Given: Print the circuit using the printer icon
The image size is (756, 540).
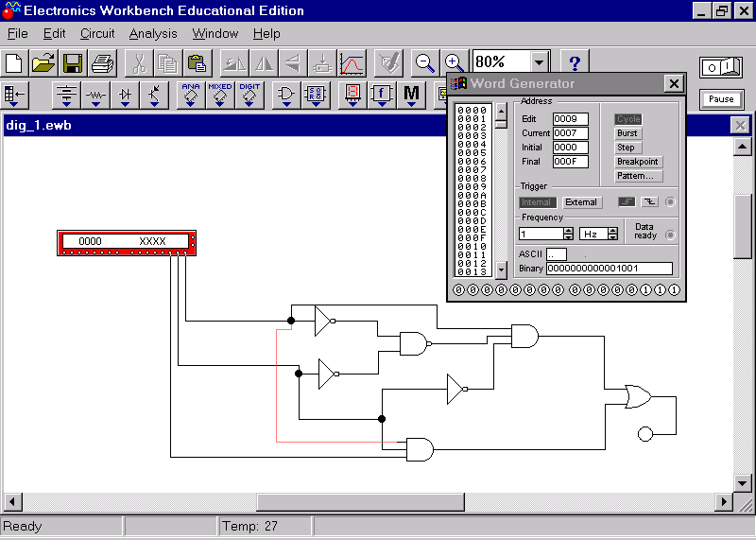Looking at the screenshot, I should 102,63.
